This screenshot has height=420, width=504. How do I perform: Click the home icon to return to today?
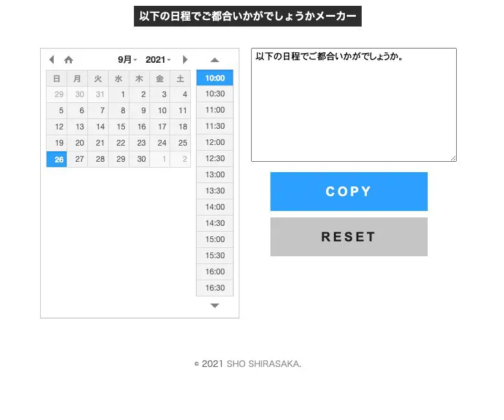tap(69, 60)
